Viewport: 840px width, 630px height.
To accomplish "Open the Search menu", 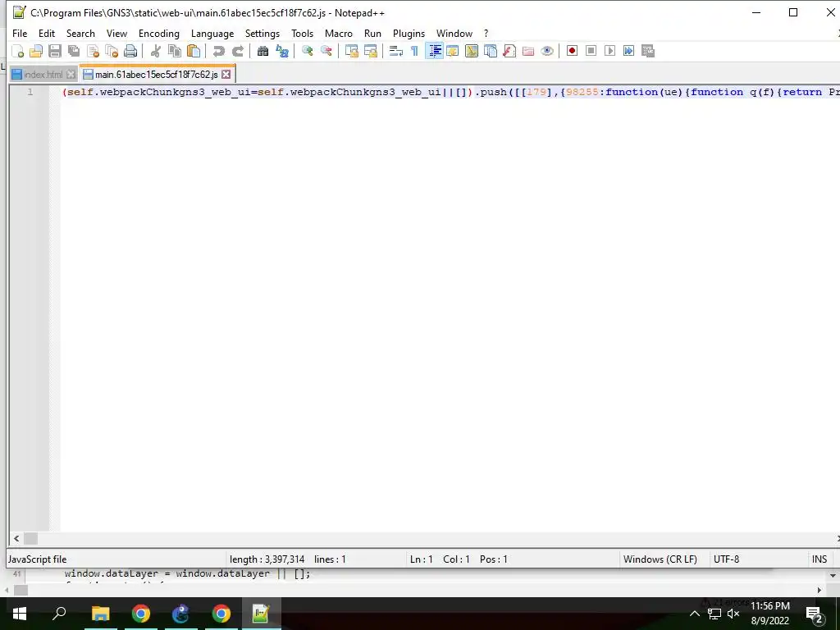I will click(80, 33).
